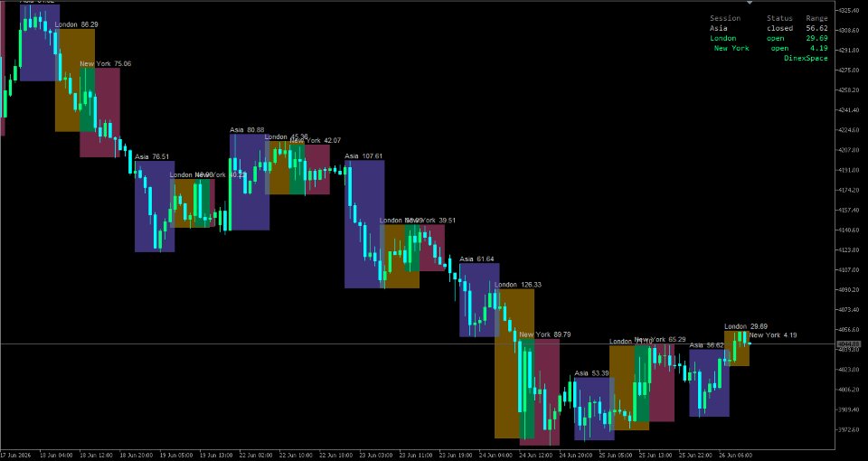Screen dimensions: 868x461
Task: Click the 4006.20 price on the price scale
Action: coord(850,390)
